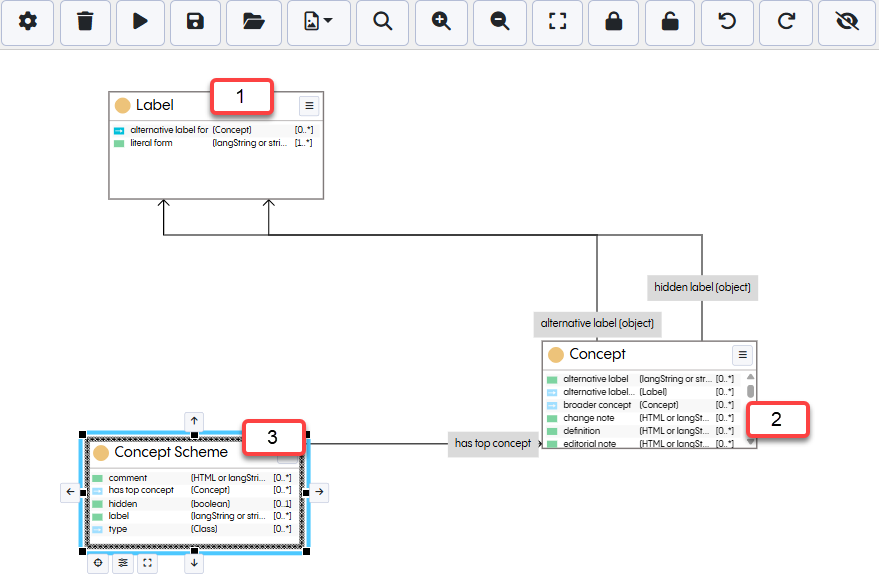Select 'definition' row in Concept
Screen dimensions: 879x587
(x=642, y=431)
